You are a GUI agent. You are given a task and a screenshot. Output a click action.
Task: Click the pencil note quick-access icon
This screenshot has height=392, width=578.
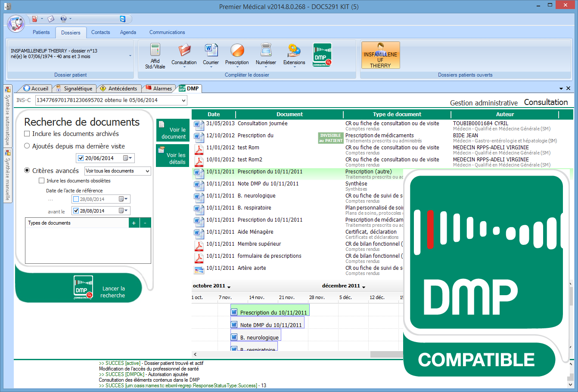pyautogui.click(x=51, y=19)
